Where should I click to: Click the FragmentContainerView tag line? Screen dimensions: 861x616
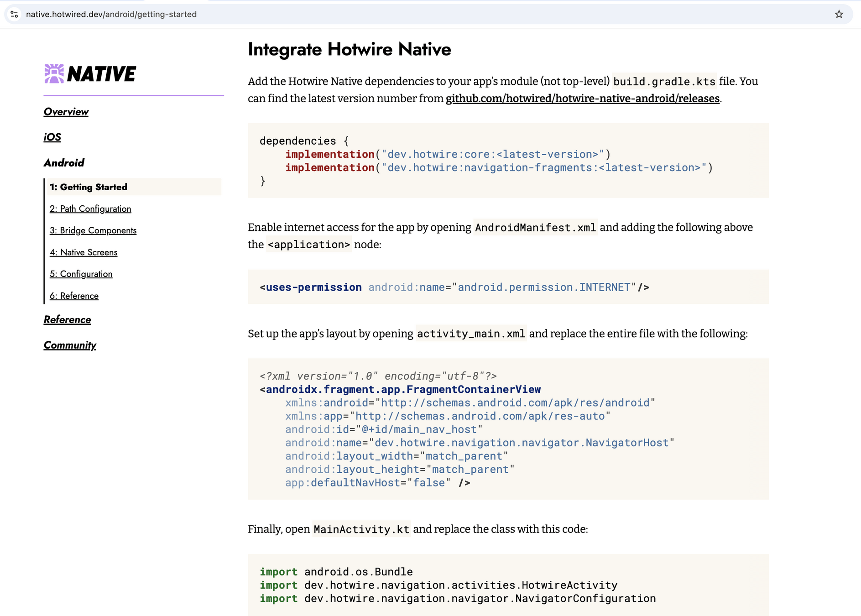click(x=400, y=389)
